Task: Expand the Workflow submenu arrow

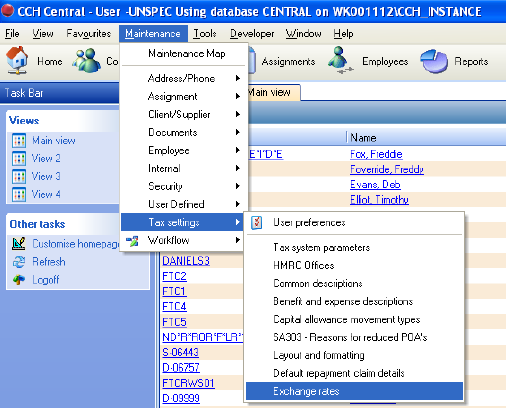Action: pyautogui.click(x=238, y=240)
